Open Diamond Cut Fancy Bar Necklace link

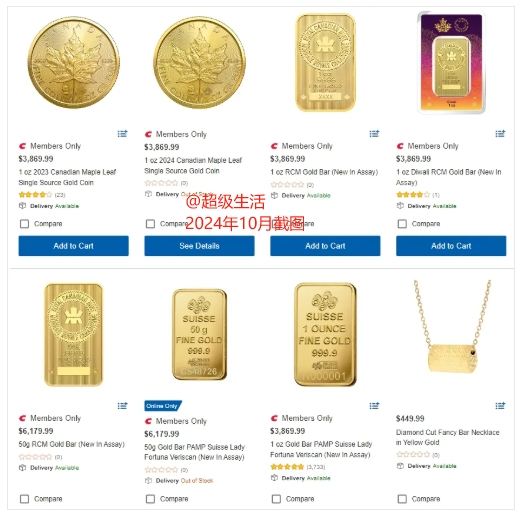tap(447, 437)
